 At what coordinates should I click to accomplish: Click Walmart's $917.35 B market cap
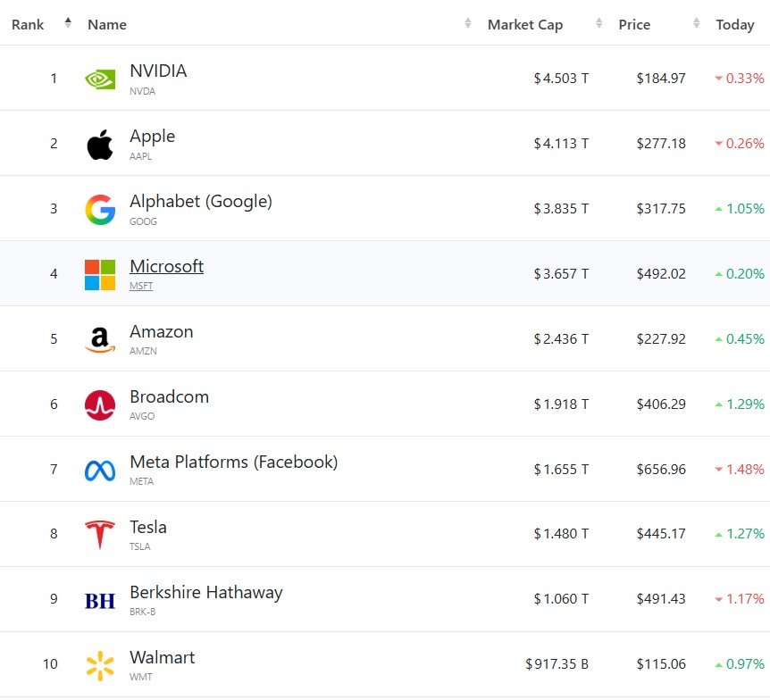557,664
